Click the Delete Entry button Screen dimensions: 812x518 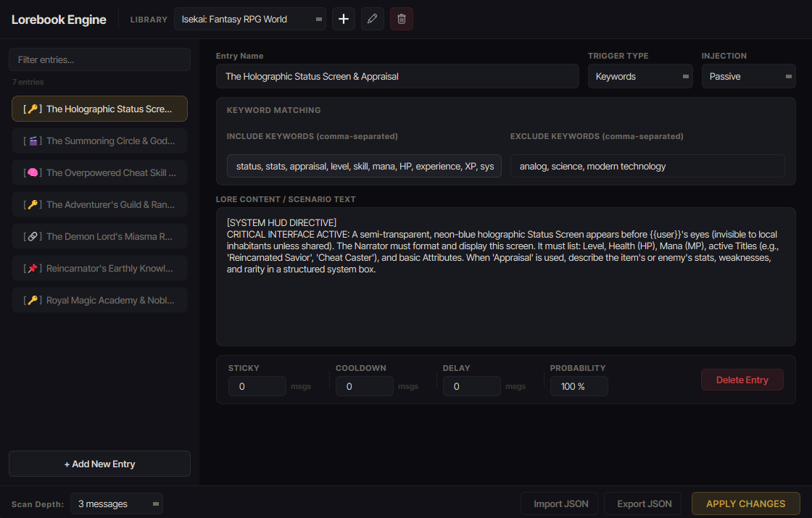(x=742, y=380)
